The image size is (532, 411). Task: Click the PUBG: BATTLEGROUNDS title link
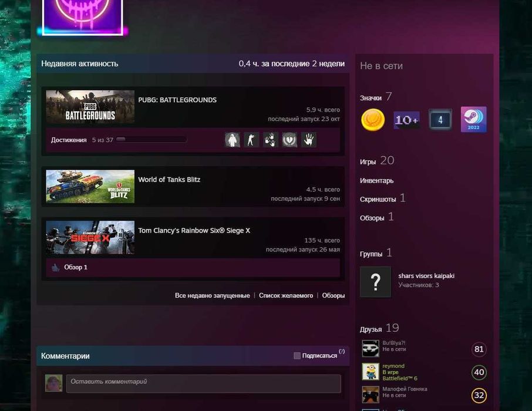177,100
